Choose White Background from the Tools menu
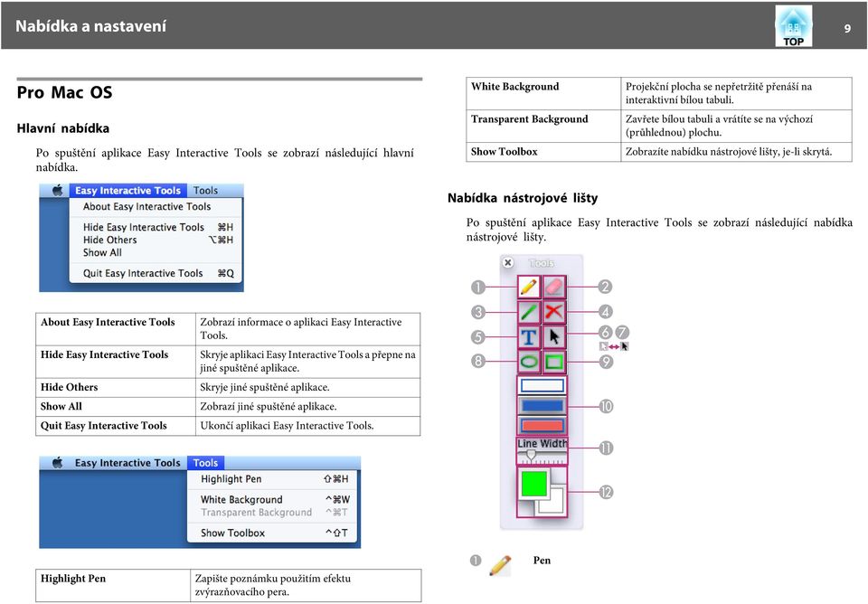 coord(272,499)
